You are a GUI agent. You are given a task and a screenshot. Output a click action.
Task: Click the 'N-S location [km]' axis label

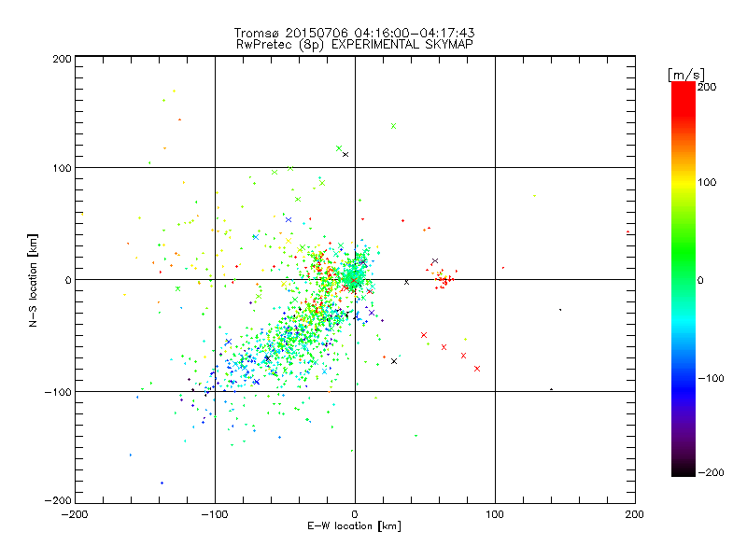coord(33,281)
